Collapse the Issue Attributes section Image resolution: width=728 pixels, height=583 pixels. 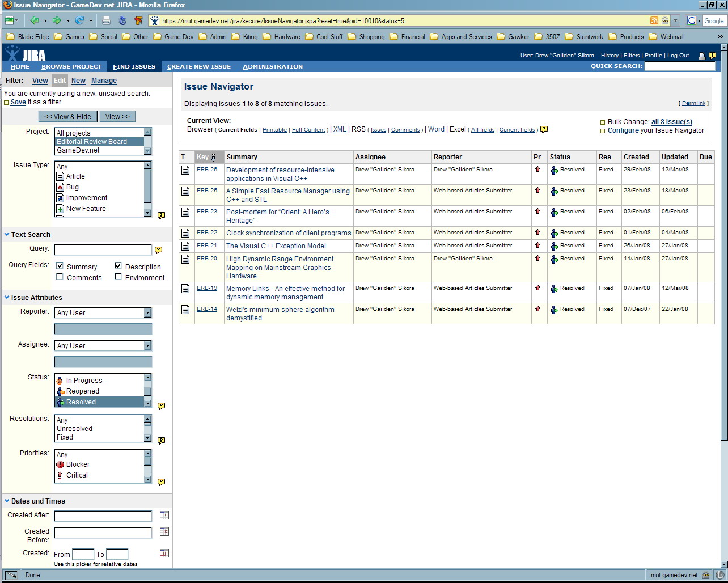click(7, 297)
